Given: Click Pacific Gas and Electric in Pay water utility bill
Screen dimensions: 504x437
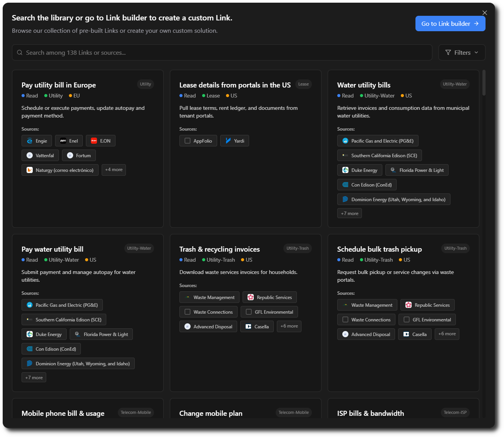Looking at the screenshot, I should point(62,305).
